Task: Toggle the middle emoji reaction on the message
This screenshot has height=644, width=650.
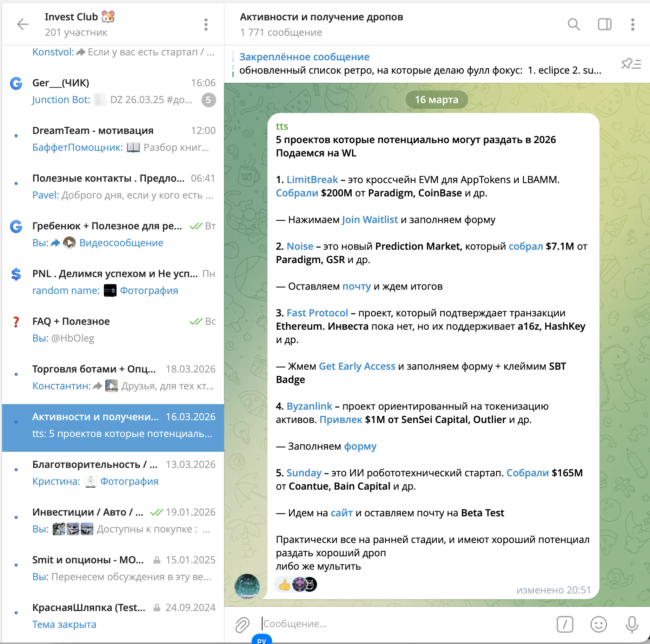Action: 299,585
